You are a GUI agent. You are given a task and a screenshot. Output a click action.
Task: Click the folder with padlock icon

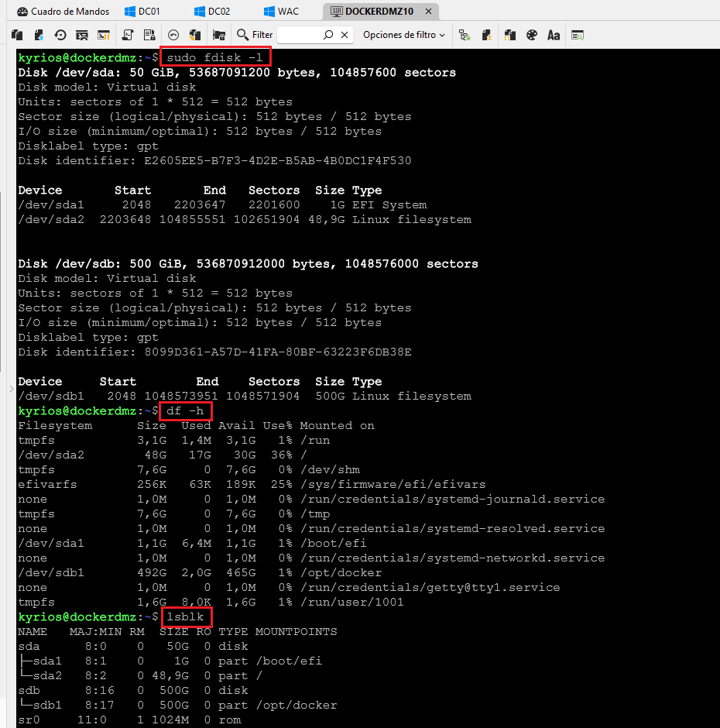(219, 35)
